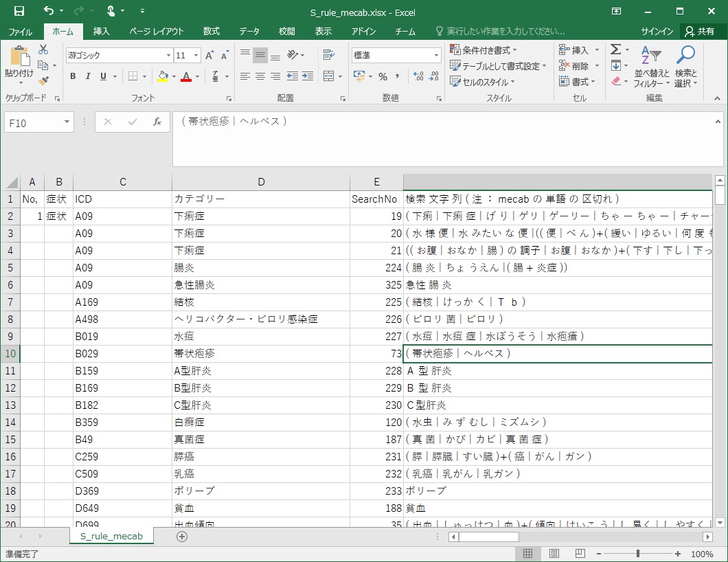Toggle italic formatting

[88, 76]
